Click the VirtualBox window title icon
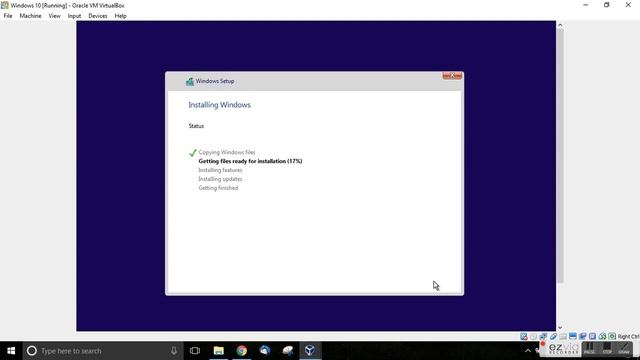 click(4, 5)
